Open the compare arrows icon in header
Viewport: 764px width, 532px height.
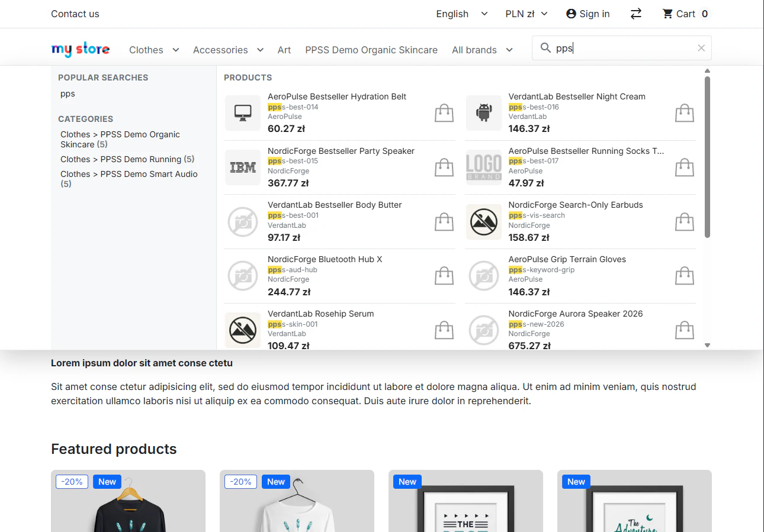(636, 14)
